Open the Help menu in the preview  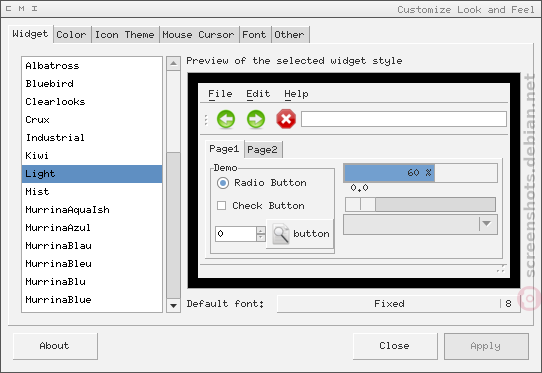coord(296,94)
